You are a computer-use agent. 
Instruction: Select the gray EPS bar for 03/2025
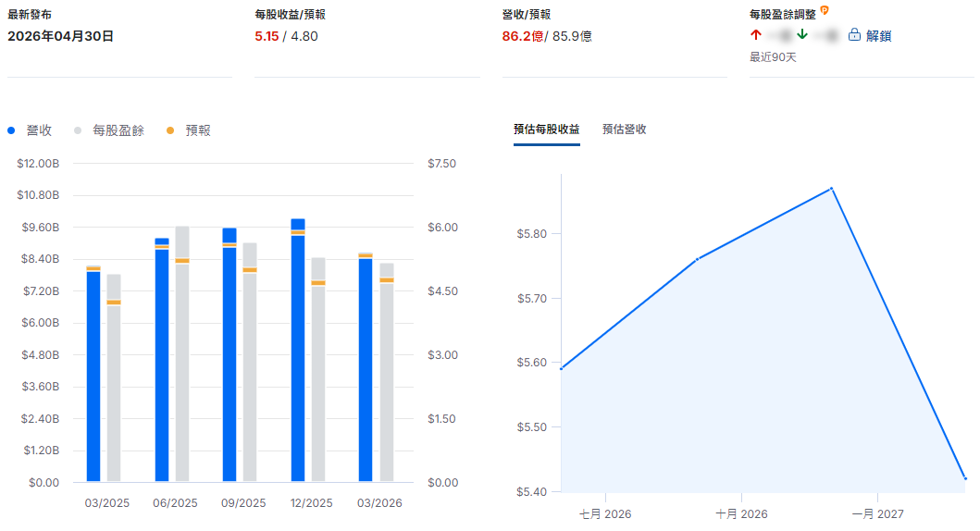coord(114,377)
